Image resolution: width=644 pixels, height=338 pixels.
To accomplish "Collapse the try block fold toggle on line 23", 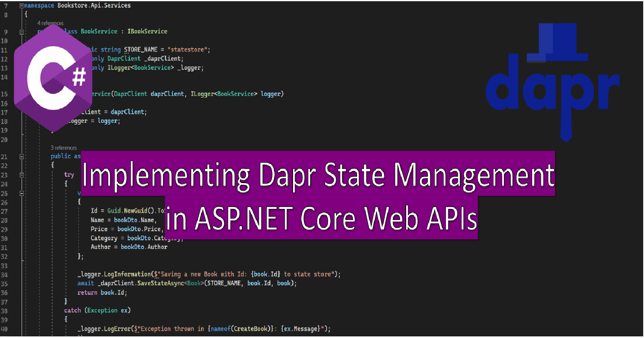I will pos(22,175).
